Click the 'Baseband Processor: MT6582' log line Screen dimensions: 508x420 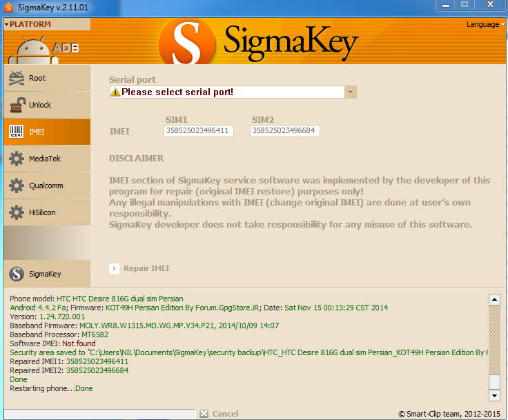pyautogui.click(x=59, y=334)
